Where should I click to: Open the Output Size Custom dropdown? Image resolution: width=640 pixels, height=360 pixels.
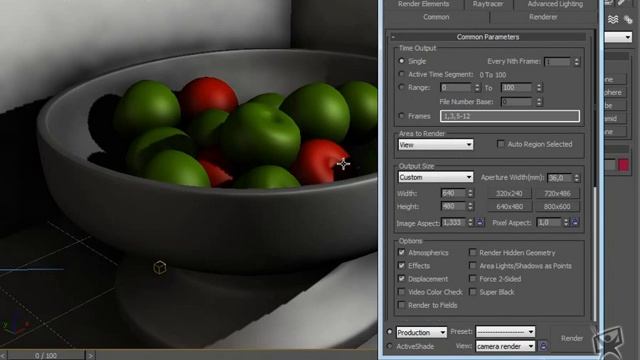pos(436,177)
